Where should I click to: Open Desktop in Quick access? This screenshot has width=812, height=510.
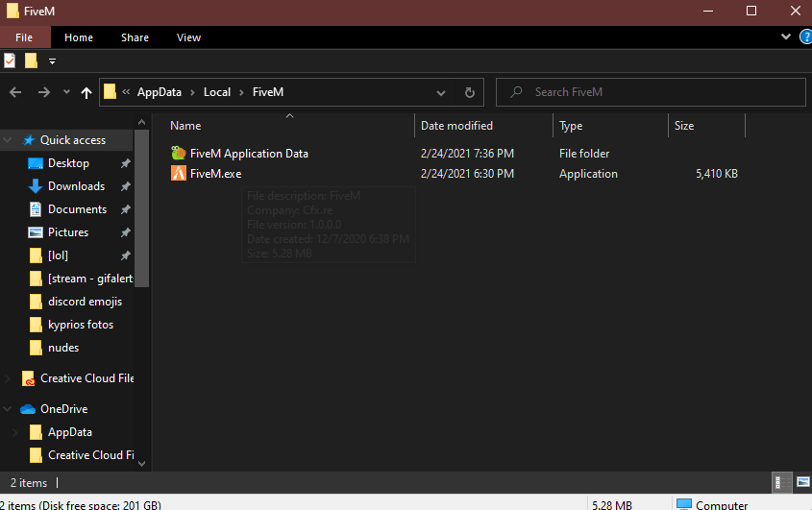(68, 163)
